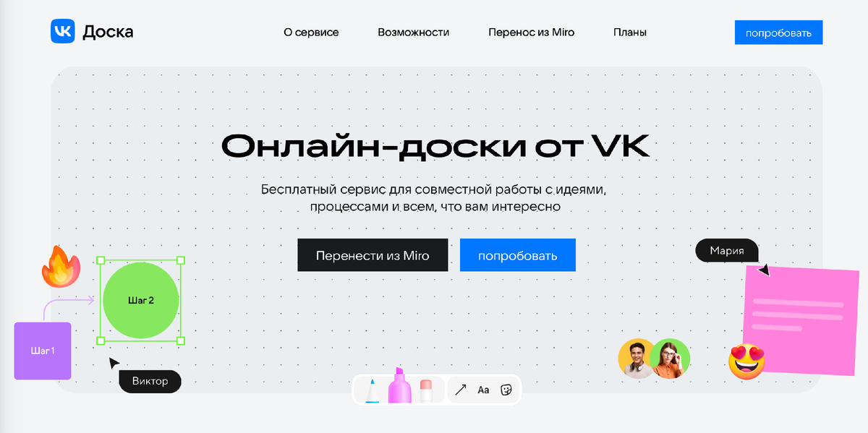The width and height of the screenshot is (868, 433).
Task: Click the попробовать button under the heading
Action: coord(517,254)
